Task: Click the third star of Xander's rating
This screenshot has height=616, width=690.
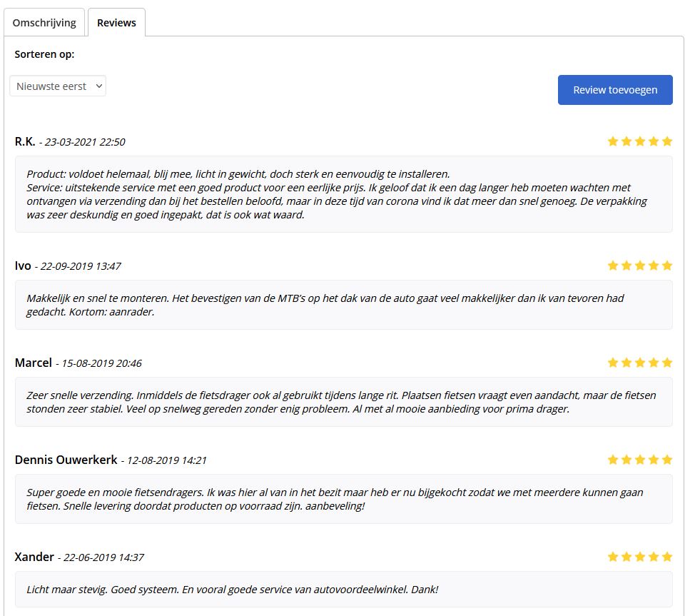Action: [640, 557]
